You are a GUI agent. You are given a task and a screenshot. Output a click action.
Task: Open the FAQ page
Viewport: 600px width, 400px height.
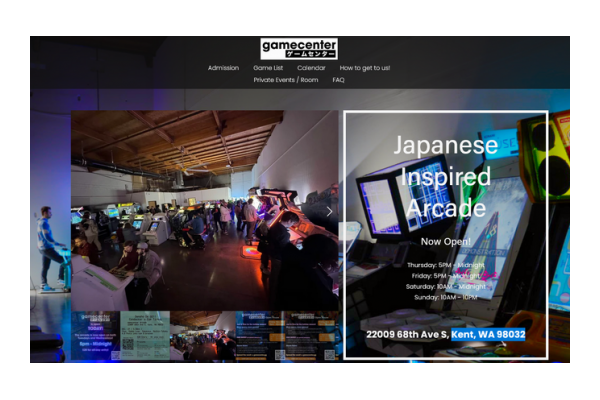[x=338, y=80]
